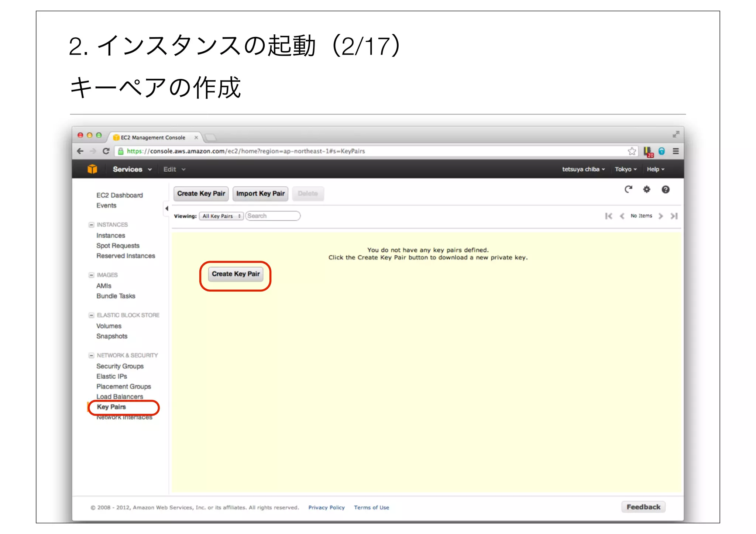Open the All Key Pairs dropdown
The width and height of the screenshot is (756, 534).
pyautogui.click(x=221, y=216)
